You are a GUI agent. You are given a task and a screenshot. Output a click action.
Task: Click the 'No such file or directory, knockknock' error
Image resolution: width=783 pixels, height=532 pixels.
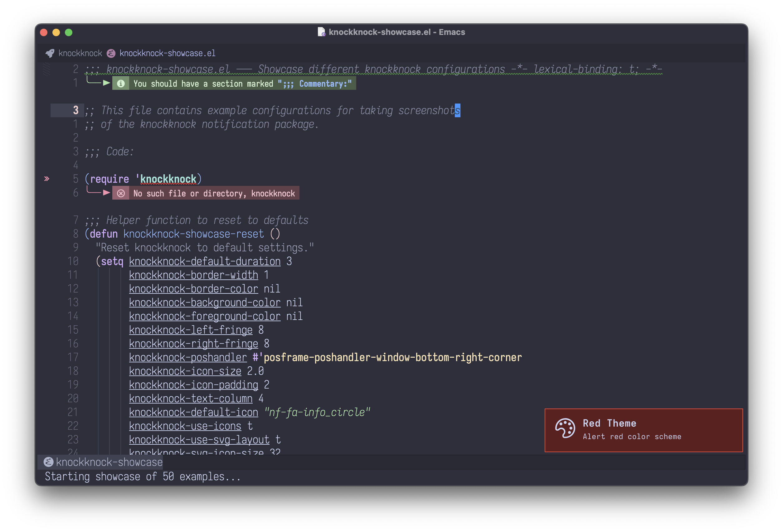[x=214, y=193]
